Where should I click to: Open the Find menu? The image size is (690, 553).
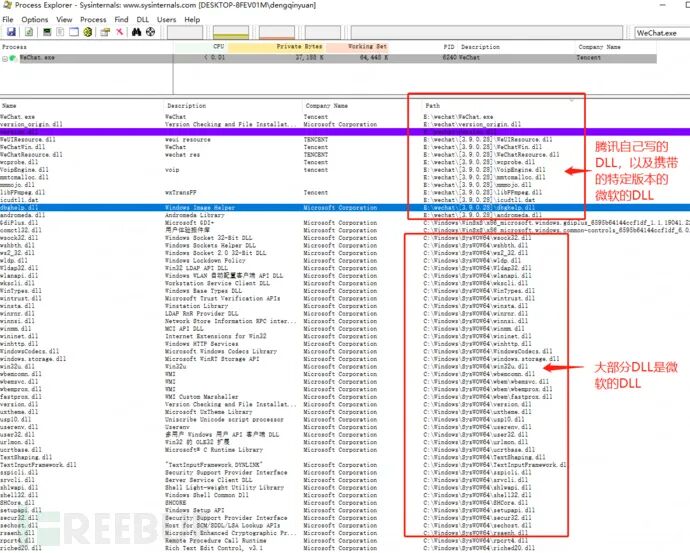tap(121, 20)
